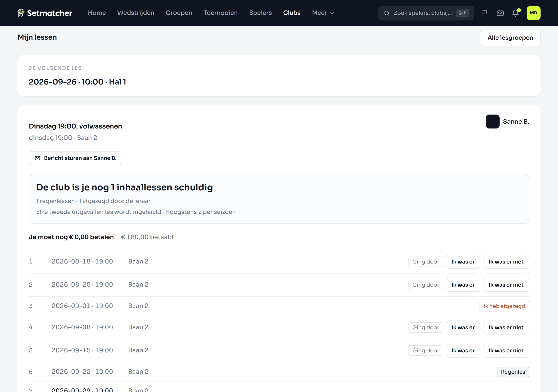The height and width of the screenshot is (392, 558).
Task: Click 'De club is je nog 1 inhaallessen schuldig'
Action: 124,187
